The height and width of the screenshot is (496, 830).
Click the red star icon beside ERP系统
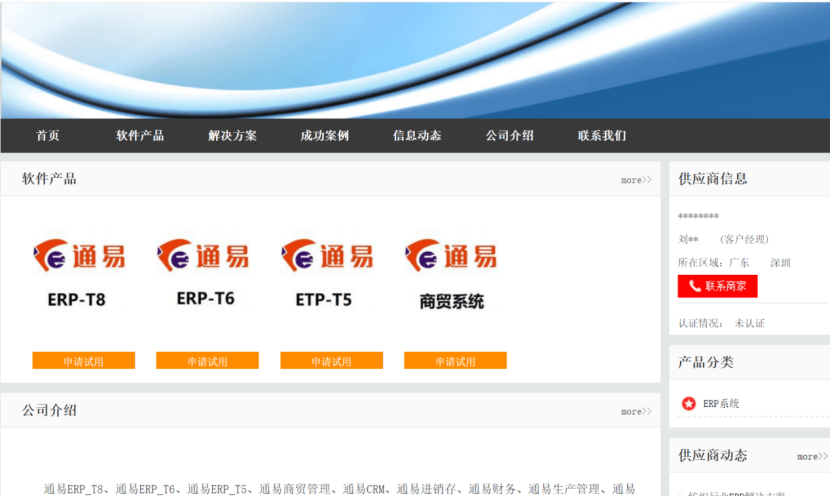[x=689, y=404]
